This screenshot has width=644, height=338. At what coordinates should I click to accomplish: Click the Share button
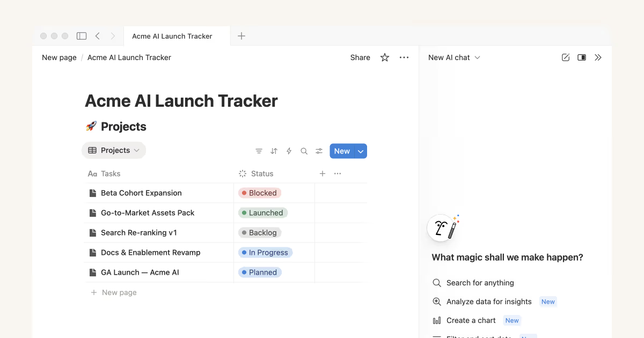[360, 57]
